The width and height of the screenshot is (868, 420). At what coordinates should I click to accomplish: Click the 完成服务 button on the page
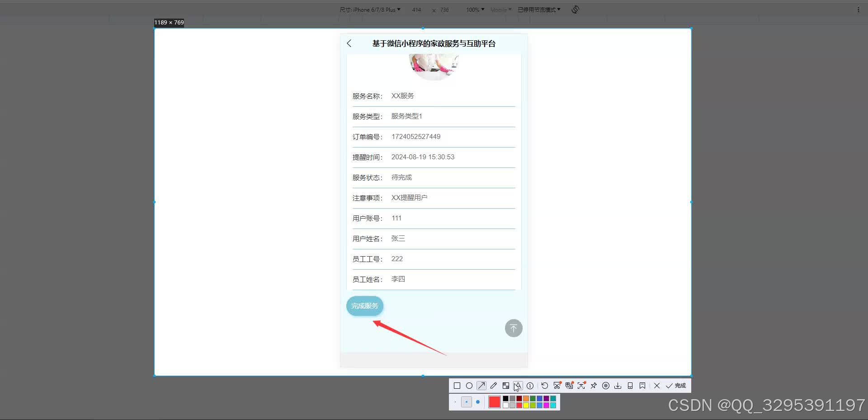(x=364, y=305)
